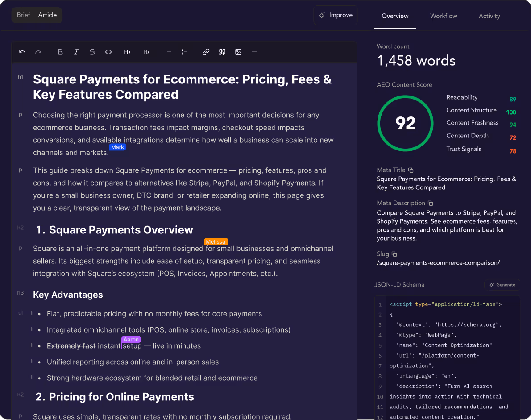Copy the Meta Description
Screen dimensions: 531x420
pos(430,203)
